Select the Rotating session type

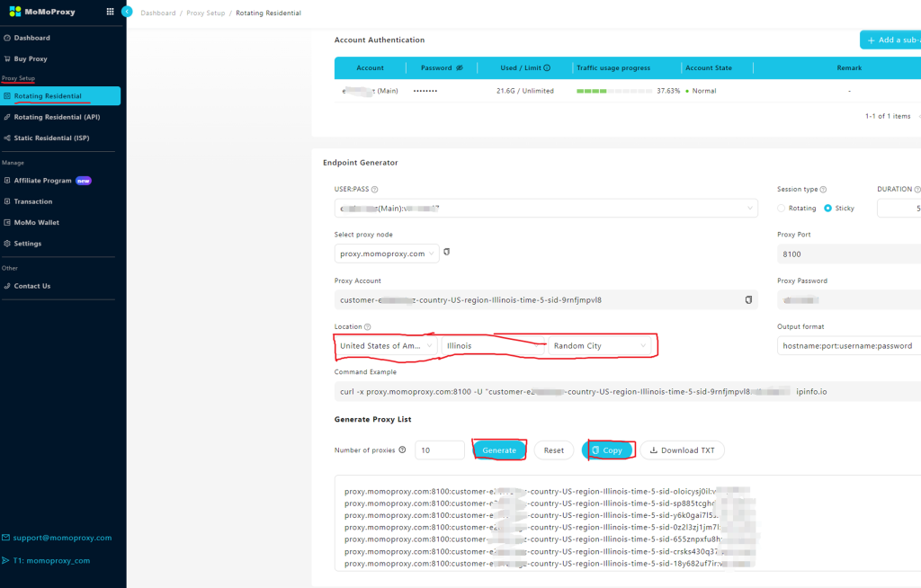tap(782, 209)
